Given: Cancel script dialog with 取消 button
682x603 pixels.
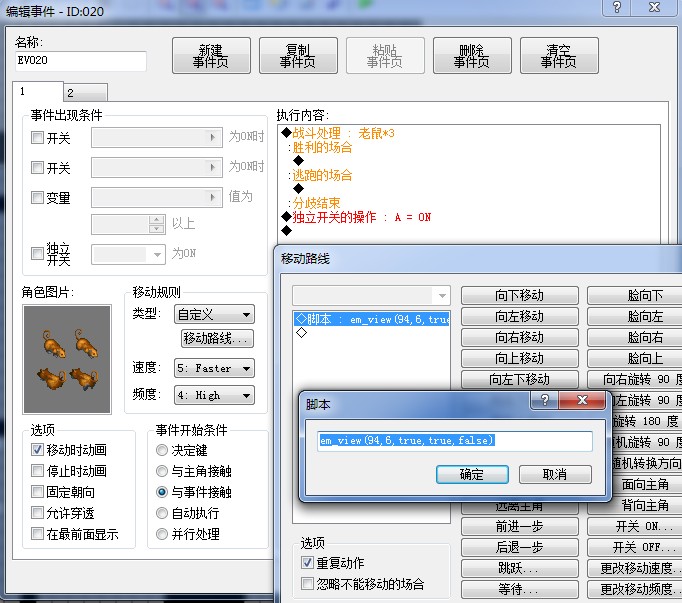Looking at the screenshot, I should [555, 474].
